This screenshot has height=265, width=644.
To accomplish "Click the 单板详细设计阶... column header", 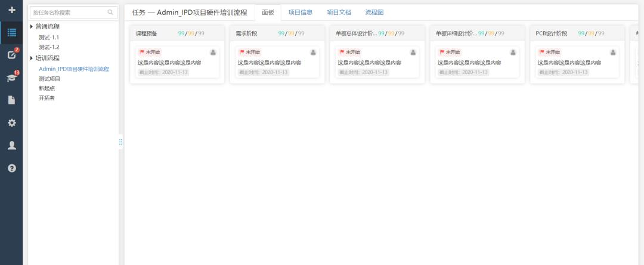I will (477, 33).
